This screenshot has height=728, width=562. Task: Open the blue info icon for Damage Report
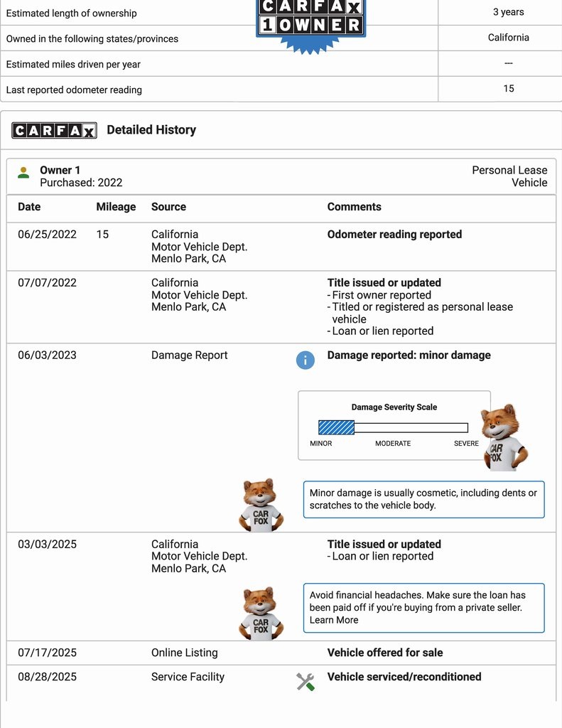305,360
